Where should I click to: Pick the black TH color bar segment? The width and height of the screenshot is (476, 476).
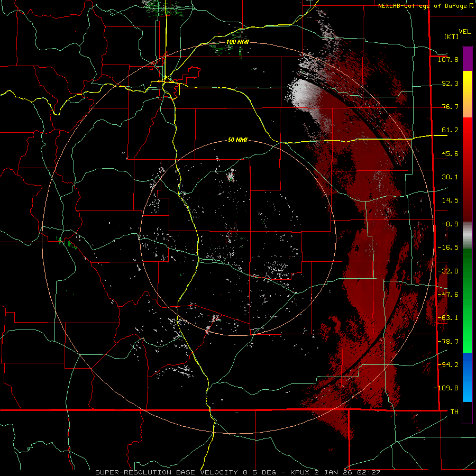(467, 412)
